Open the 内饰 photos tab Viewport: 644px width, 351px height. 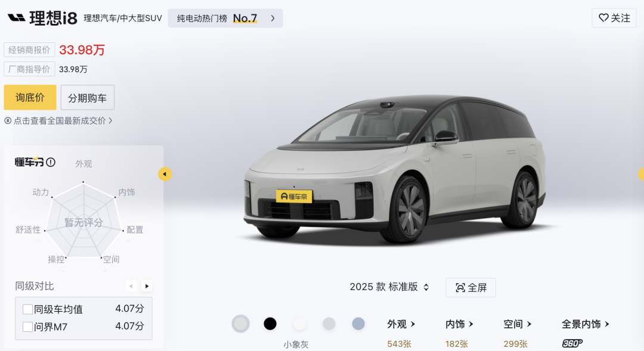(x=459, y=324)
